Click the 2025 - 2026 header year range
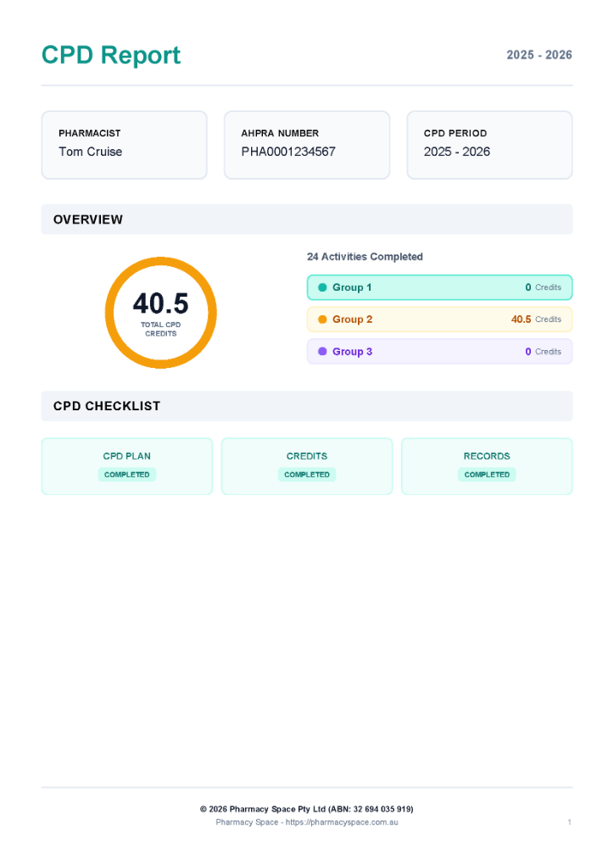This screenshot has width=614, height=868. 539,55
